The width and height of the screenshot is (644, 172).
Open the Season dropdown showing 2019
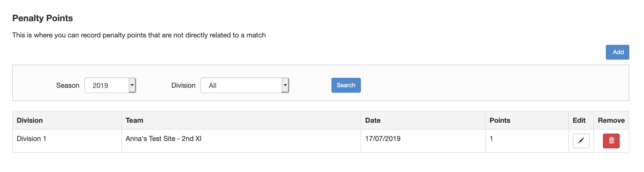point(110,85)
